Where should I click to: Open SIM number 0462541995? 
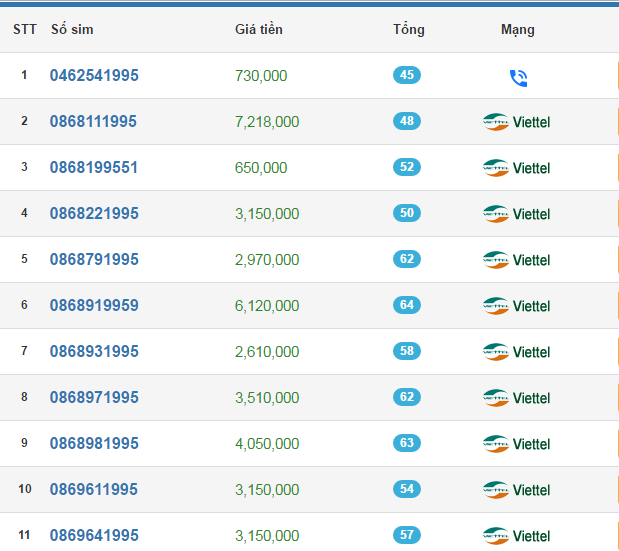click(x=94, y=76)
